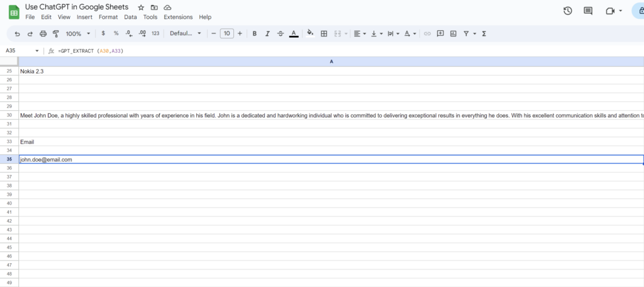Open the fill color paint bucket
The width and height of the screenshot is (644, 287).
[309, 33]
